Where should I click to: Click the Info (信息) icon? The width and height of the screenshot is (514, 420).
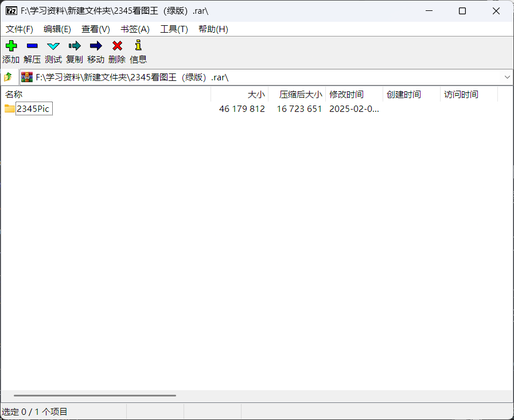[138, 46]
